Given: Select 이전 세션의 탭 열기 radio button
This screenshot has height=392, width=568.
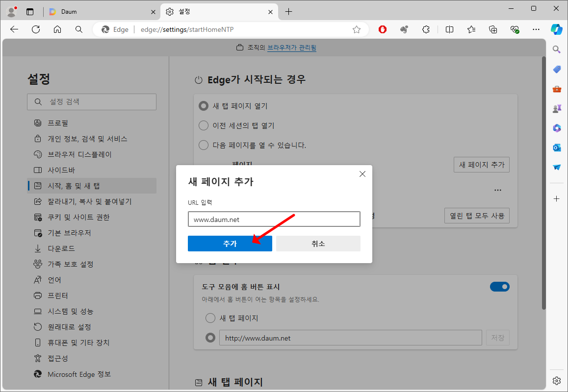Looking at the screenshot, I should [x=204, y=125].
